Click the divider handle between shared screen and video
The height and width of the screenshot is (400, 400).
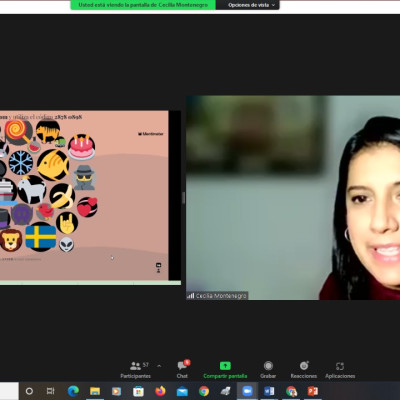click(183, 198)
